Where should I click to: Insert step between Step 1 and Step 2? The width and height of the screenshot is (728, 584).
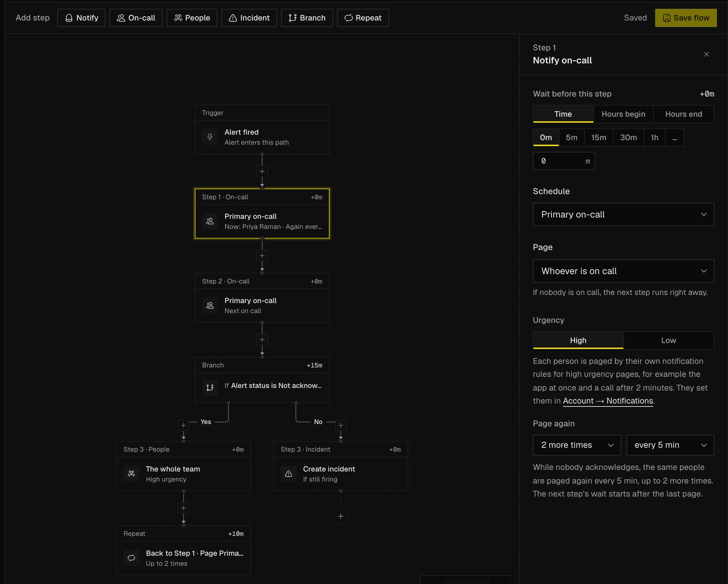click(262, 256)
